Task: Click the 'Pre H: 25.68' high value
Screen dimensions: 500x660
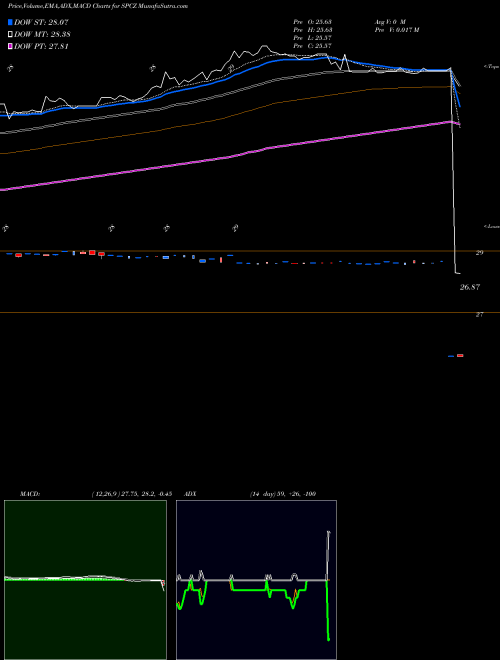Action: pos(313,30)
